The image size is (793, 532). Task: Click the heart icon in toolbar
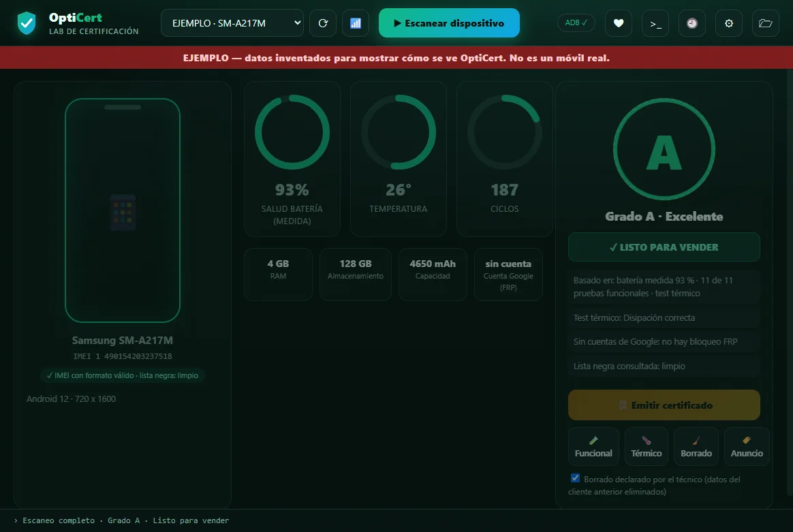(x=619, y=22)
